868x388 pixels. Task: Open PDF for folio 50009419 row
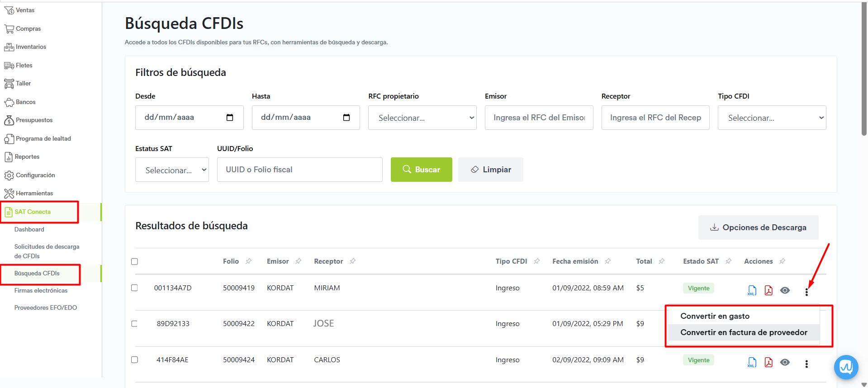coord(768,290)
